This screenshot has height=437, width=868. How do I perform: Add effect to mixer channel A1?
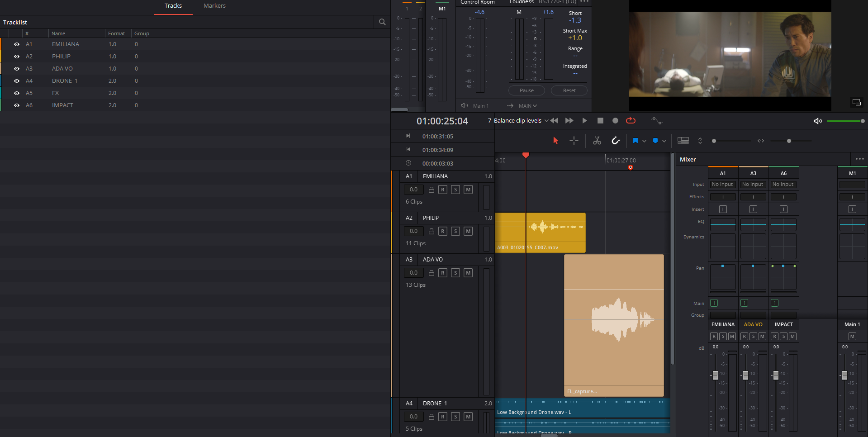[723, 197]
